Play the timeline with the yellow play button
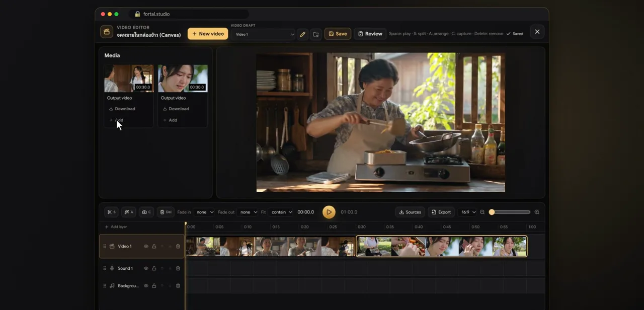The width and height of the screenshot is (644, 310). 329,212
